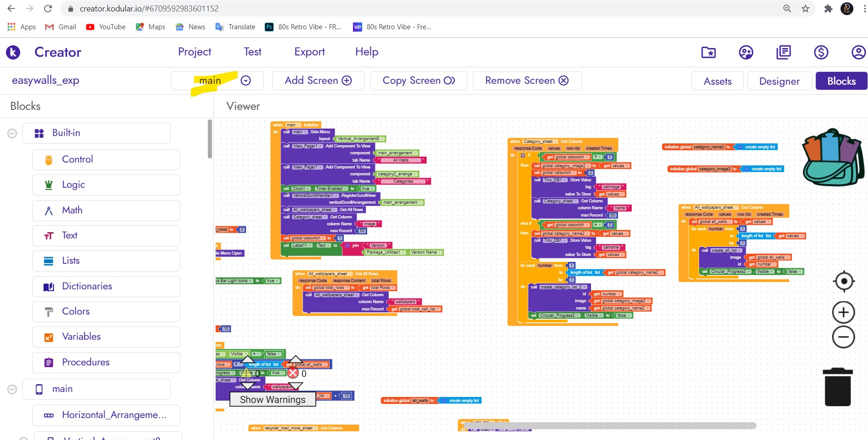The width and height of the screenshot is (868, 440).
Task: Zoom in with the plus circle
Action: [x=843, y=313]
